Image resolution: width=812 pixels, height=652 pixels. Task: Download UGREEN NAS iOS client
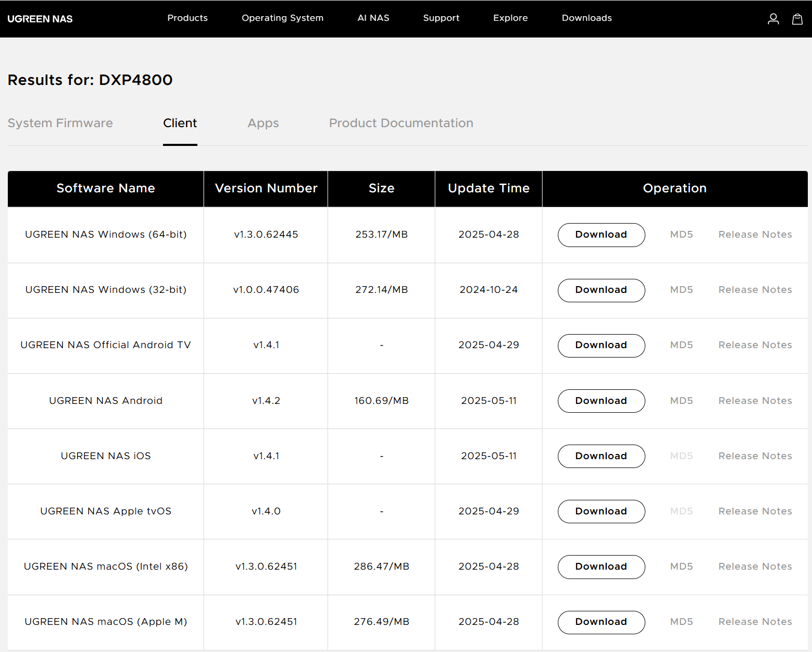pos(602,456)
